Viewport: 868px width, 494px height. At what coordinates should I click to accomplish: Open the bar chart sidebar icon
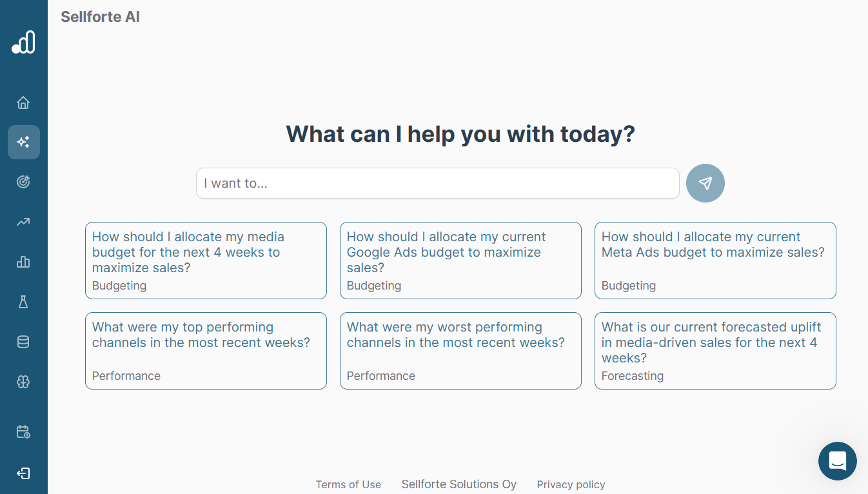23,262
